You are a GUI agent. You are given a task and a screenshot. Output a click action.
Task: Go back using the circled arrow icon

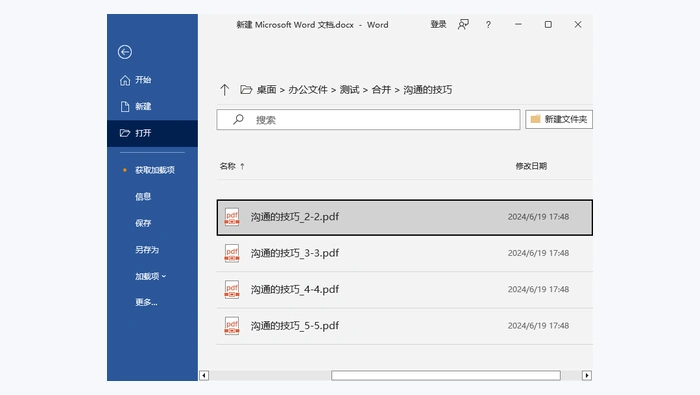125,52
